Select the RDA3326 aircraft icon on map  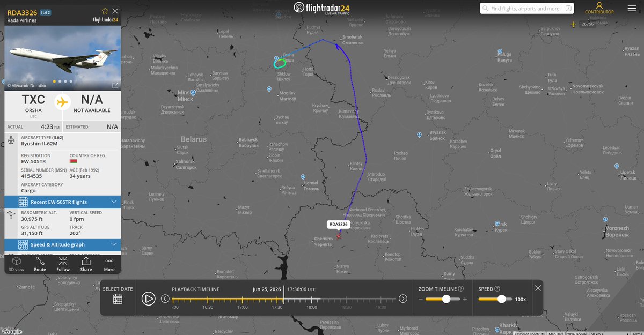coord(339,235)
